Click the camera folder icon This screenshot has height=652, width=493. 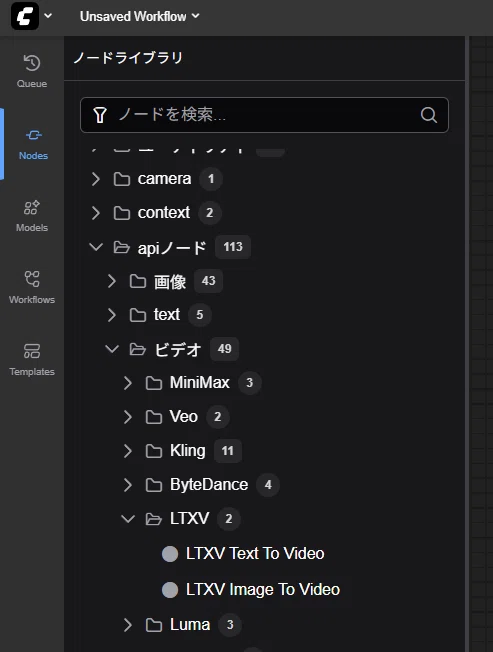pyautogui.click(x=122, y=179)
